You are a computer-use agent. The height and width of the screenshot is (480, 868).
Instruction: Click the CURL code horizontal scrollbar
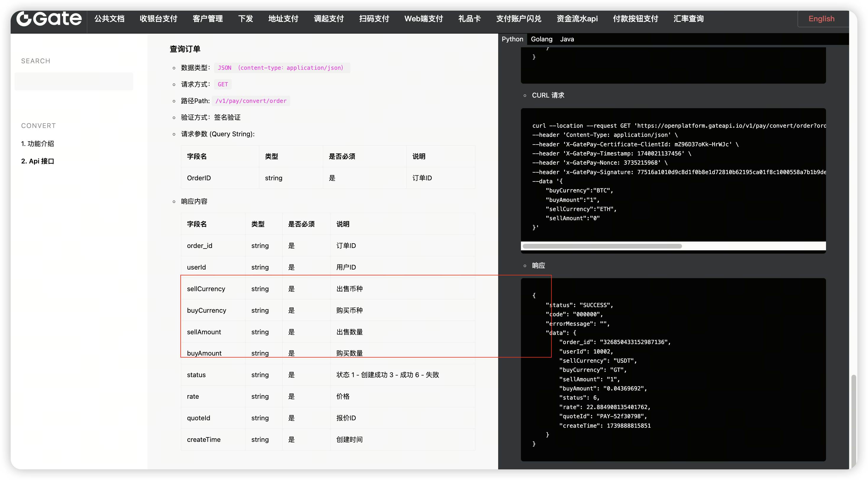pyautogui.click(x=602, y=246)
